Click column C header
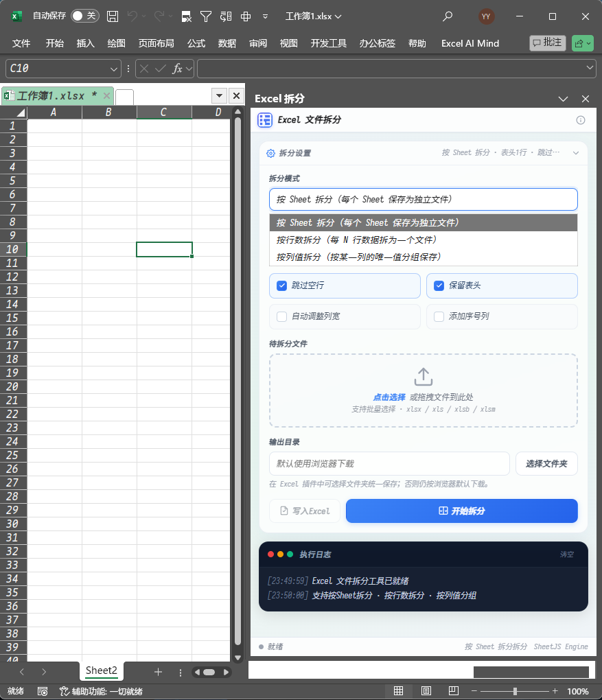This screenshot has height=700, width=602. click(164, 112)
